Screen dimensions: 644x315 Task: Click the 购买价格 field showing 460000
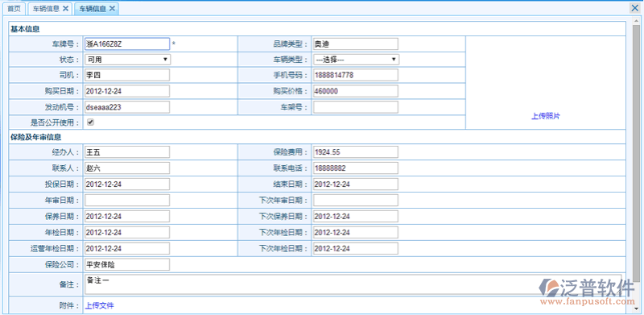(x=355, y=91)
